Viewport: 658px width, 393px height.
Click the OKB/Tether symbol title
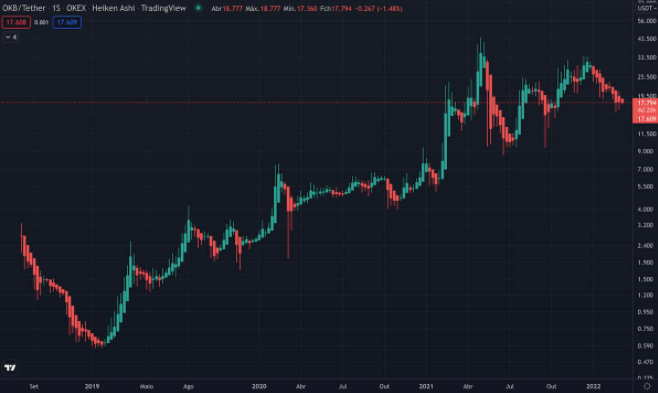point(24,8)
